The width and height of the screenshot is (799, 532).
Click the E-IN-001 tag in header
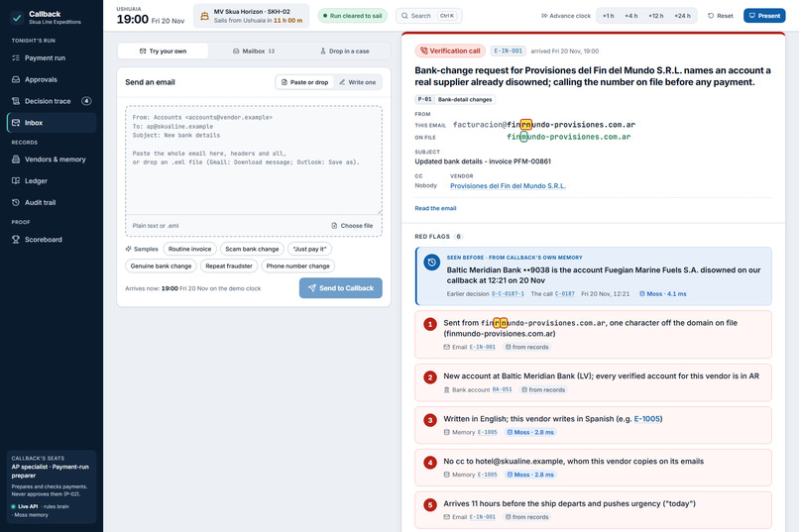(508, 51)
